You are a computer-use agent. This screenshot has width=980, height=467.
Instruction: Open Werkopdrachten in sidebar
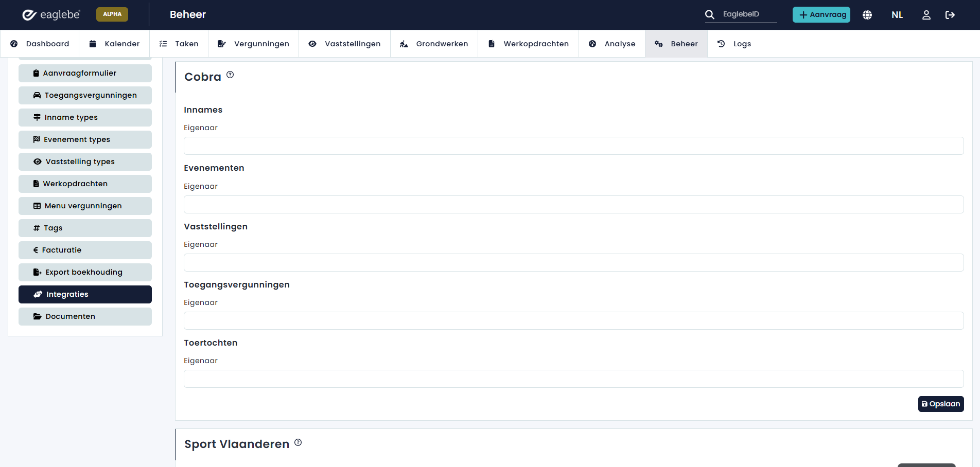click(85, 184)
